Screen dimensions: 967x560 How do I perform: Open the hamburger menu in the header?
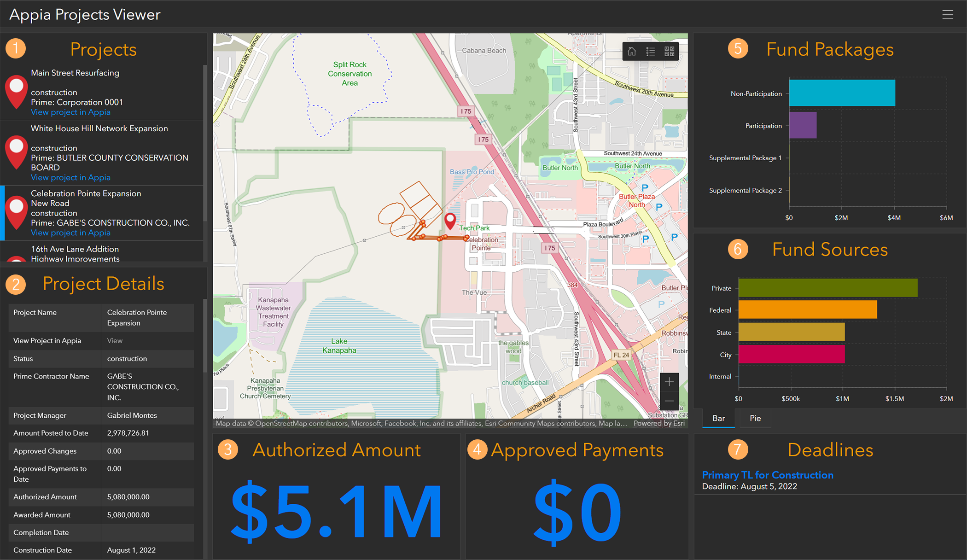tap(948, 14)
